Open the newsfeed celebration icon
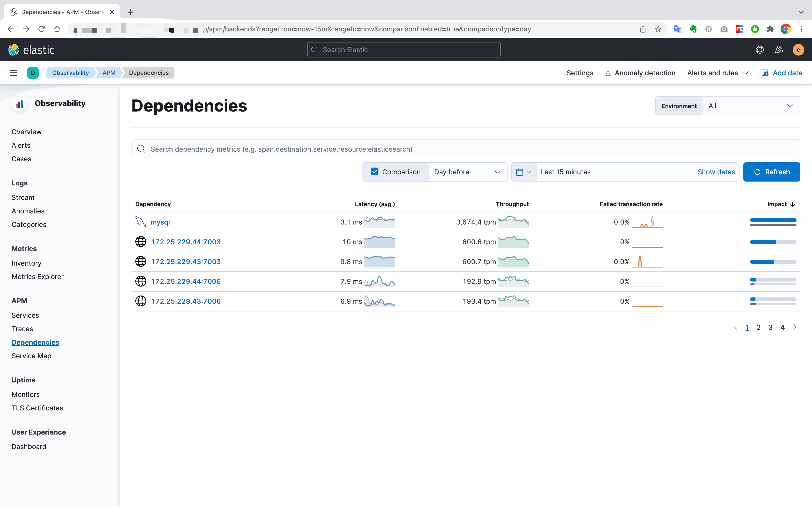Image resolution: width=812 pixels, height=507 pixels. (x=779, y=50)
